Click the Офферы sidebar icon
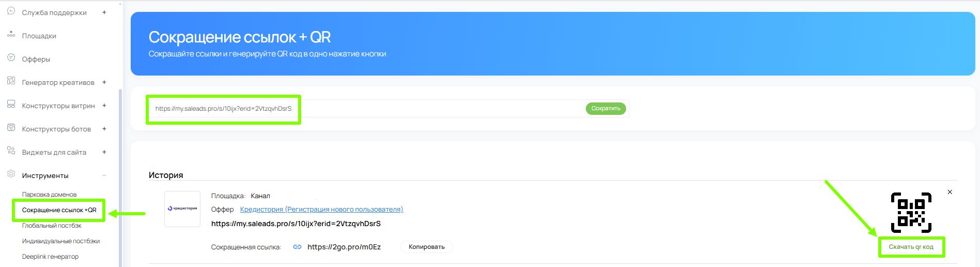The width and height of the screenshot is (980, 267). click(x=11, y=58)
